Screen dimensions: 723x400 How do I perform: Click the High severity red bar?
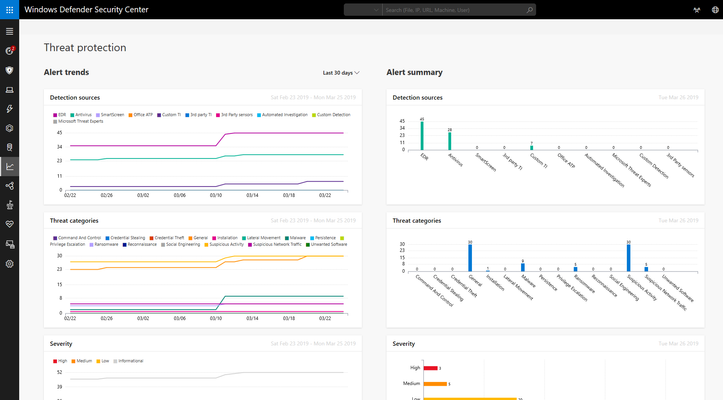pyautogui.click(x=431, y=368)
